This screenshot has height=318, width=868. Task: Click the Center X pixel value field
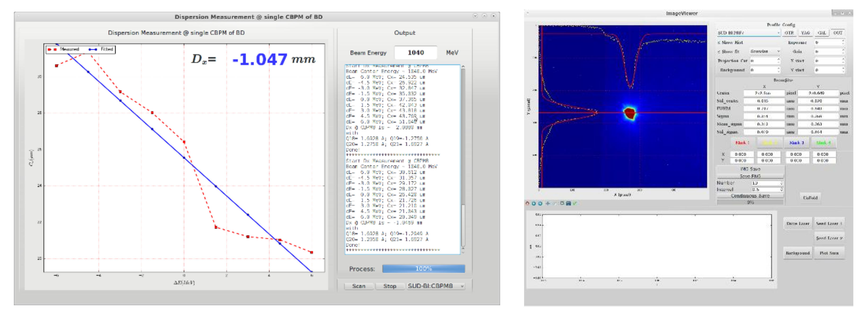point(764,93)
